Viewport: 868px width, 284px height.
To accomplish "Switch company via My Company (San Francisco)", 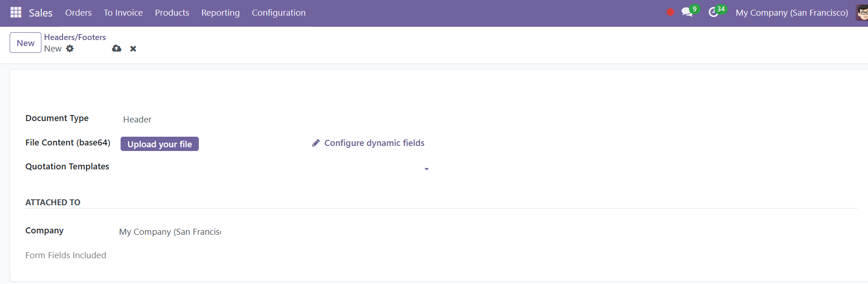I will click(x=792, y=12).
